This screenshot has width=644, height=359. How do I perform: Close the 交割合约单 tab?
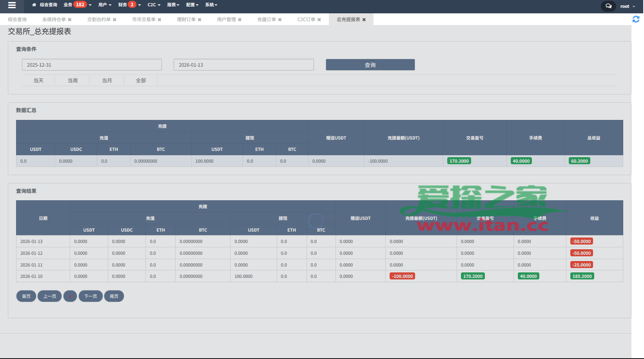pos(114,20)
